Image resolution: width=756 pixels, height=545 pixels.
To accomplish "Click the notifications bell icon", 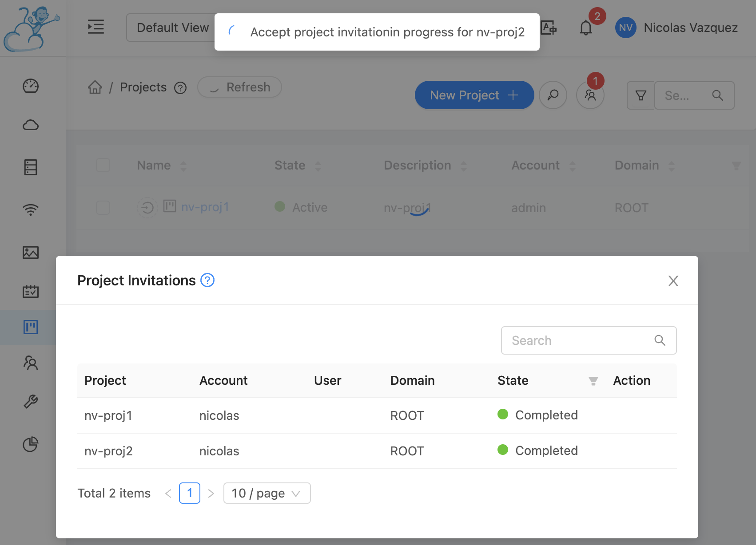I will [586, 28].
